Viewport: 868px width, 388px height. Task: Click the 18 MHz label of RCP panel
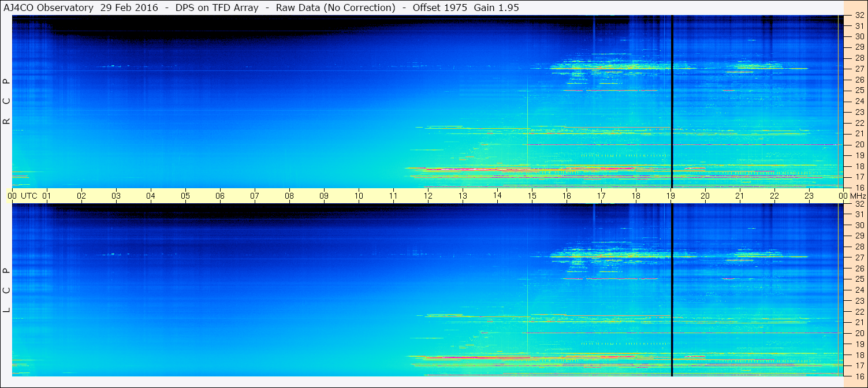click(859, 166)
